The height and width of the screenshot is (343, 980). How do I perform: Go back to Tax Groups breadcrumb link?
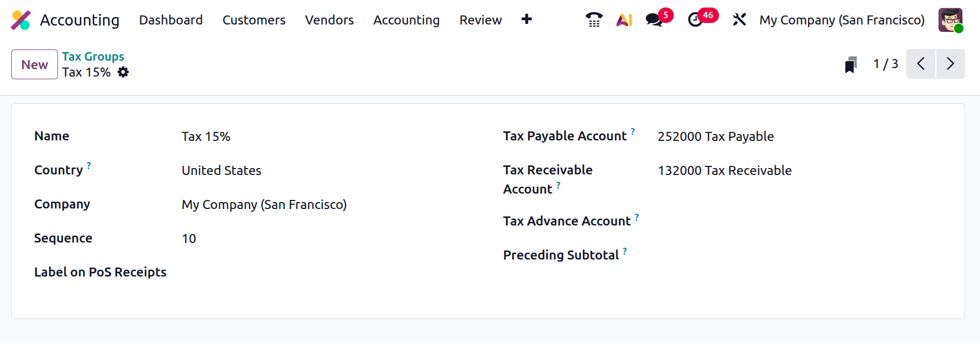coord(93,56)
